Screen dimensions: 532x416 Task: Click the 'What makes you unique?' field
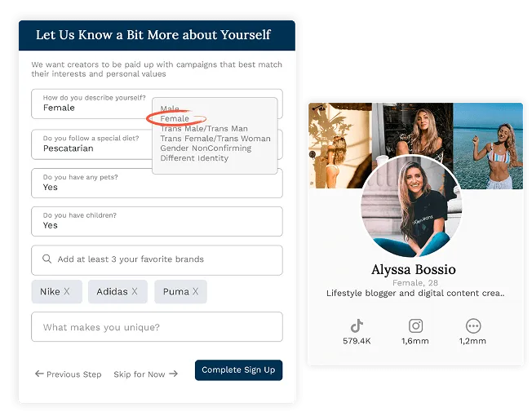(157, 327)
